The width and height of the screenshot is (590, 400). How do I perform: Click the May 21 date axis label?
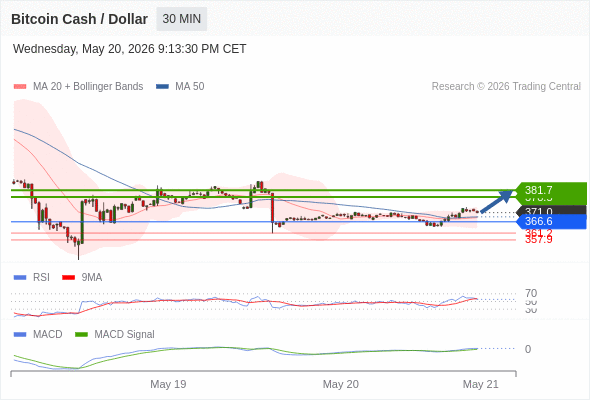click(481, 384)
